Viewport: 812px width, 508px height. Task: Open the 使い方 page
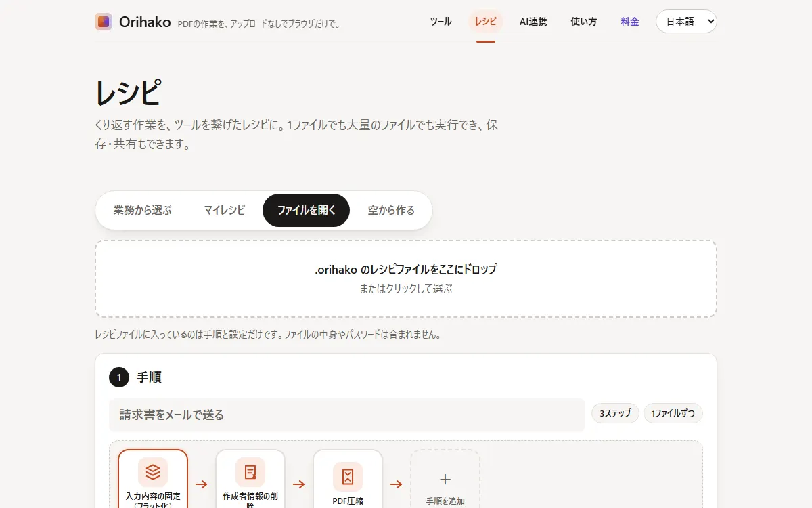pyautogui.click(x=584, y=22)
